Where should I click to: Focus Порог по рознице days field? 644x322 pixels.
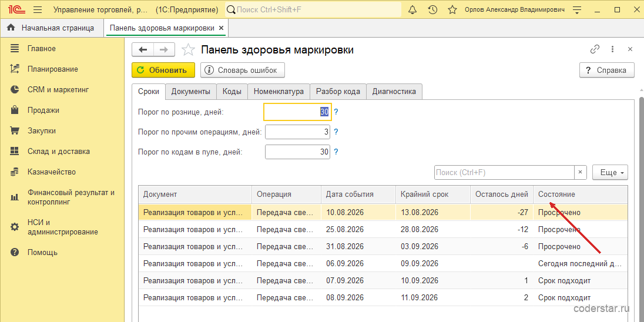click(x=297, y=112)
